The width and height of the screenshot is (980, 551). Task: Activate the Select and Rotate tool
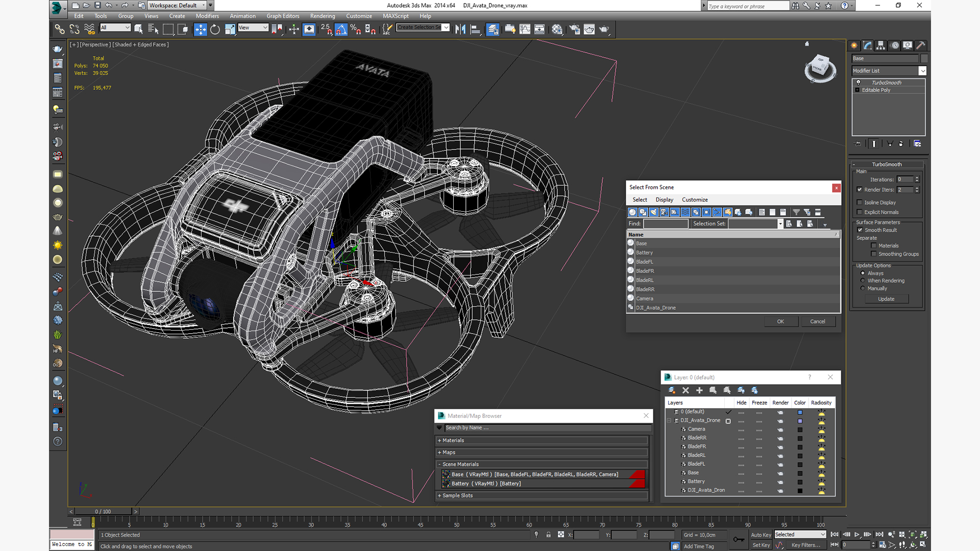[x=215, y=29]
